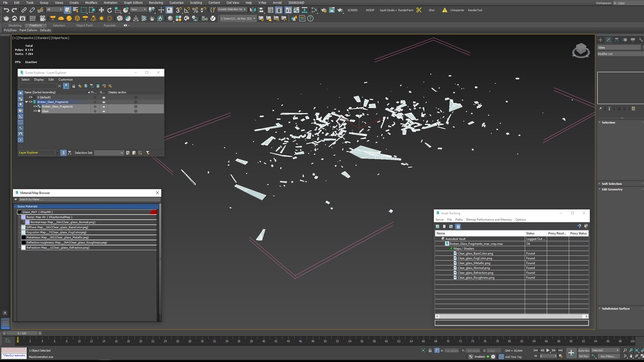Click the sun light icon in toolbar
This screenshot has height=362, width=644.
coord(101,18)
